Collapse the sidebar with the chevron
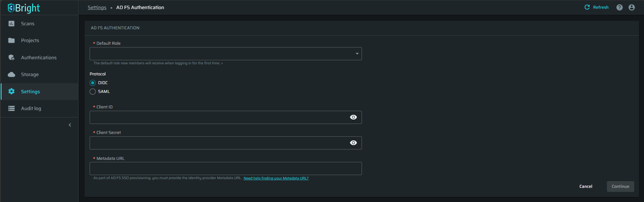The width and height of the screenshot is (644, 202). click(x=70, y=125)
